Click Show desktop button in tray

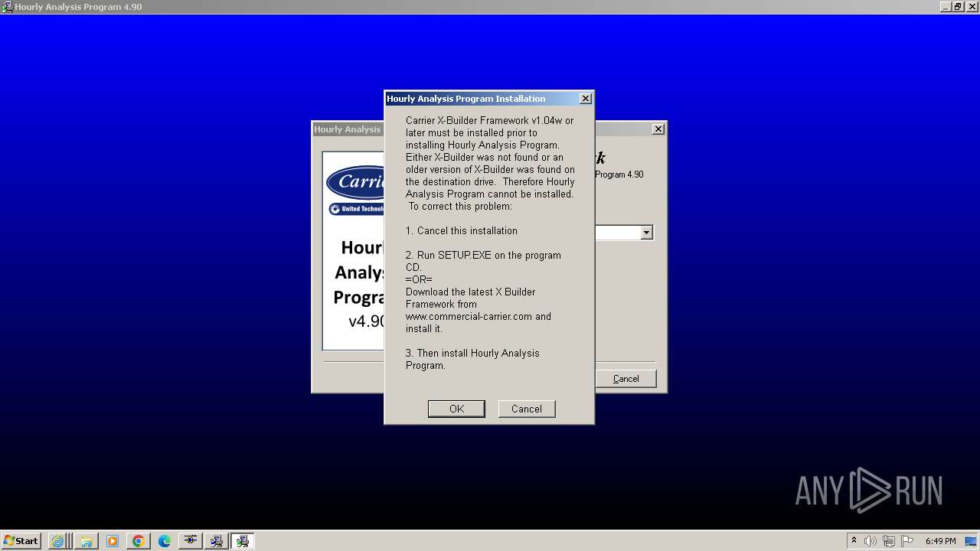(972, 541)
